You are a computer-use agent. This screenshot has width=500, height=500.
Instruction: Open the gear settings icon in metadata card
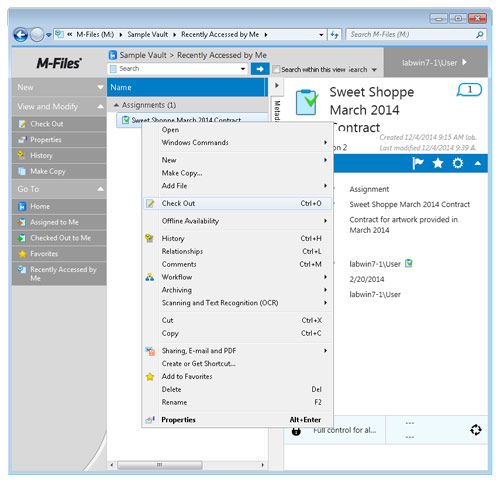(x=458, y=163)
